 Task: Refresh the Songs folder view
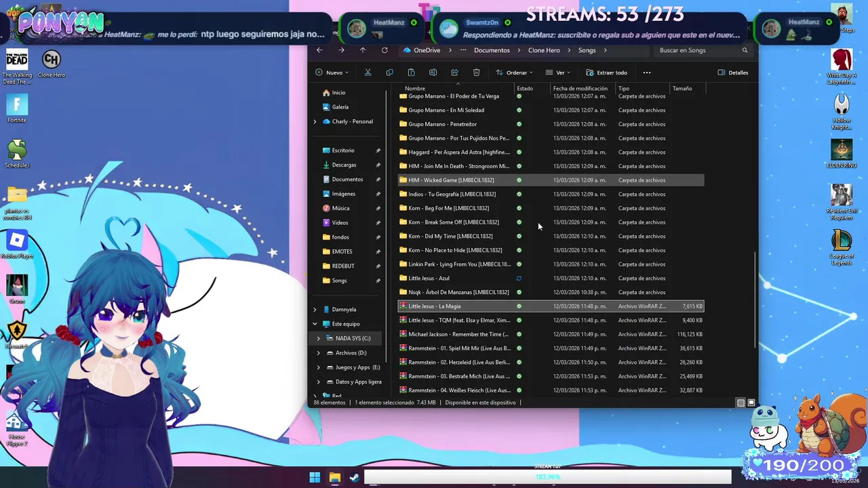pyautogui.click(x=384, y=50)
